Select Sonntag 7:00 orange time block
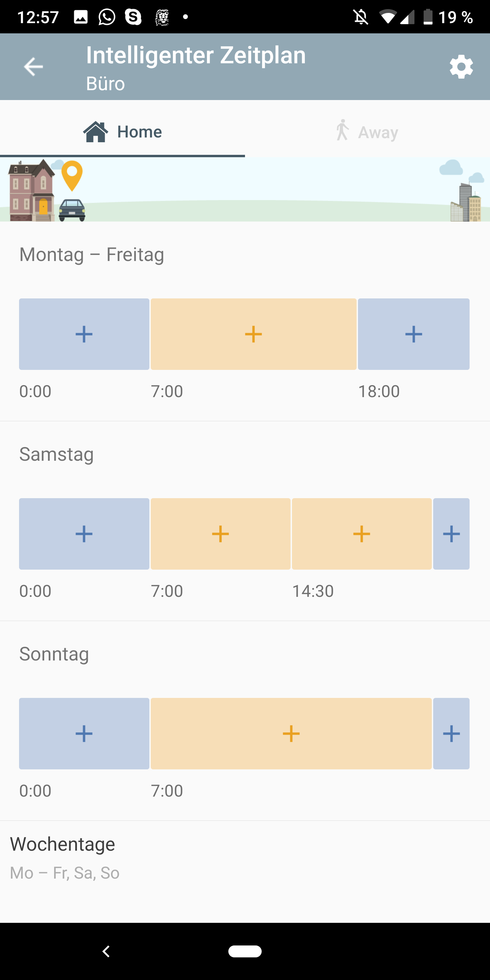The height and width of the screenshot is (980, 490). pyautogui.click(x=291, y=734)
